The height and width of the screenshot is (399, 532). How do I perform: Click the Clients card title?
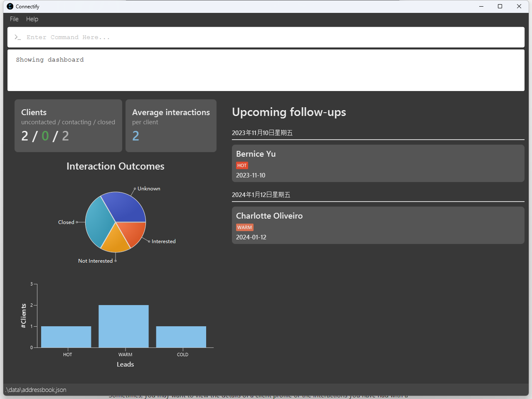34,112
